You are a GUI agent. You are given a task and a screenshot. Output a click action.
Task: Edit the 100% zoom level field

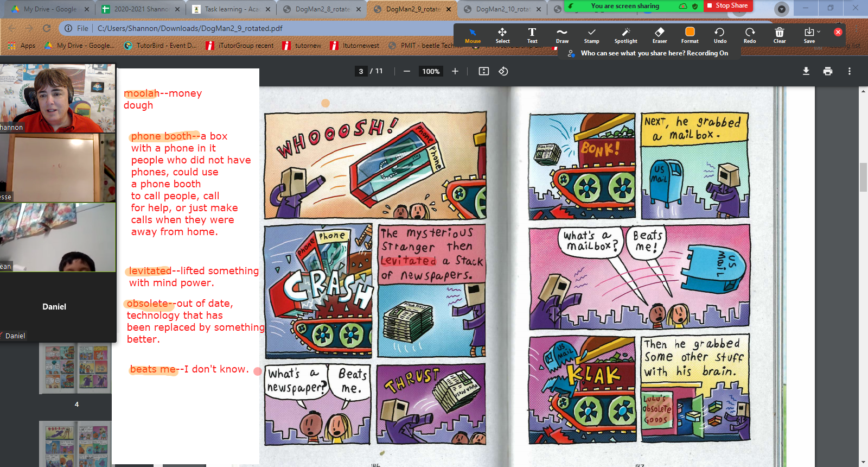point(431,71)
